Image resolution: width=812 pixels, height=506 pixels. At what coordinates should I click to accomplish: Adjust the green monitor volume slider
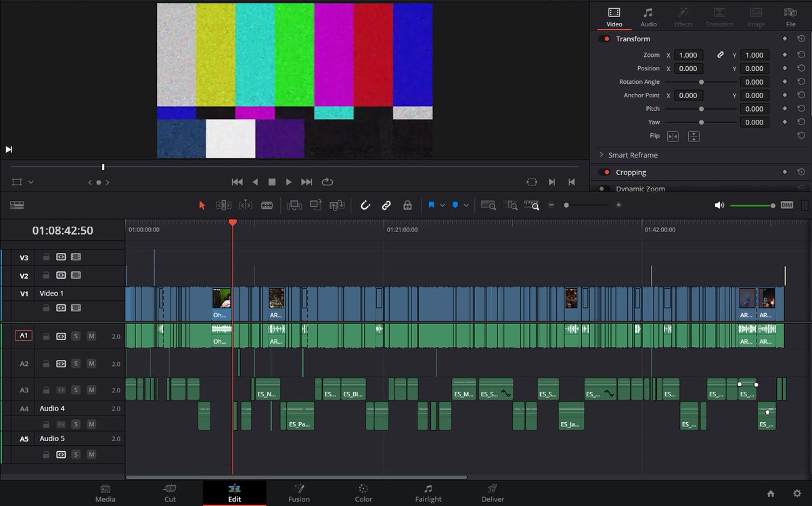tap(752, 205)
